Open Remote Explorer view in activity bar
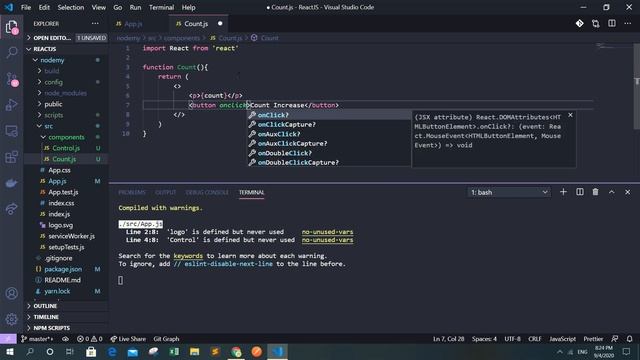The image size is (640, 360). click(x=11, y=131)
